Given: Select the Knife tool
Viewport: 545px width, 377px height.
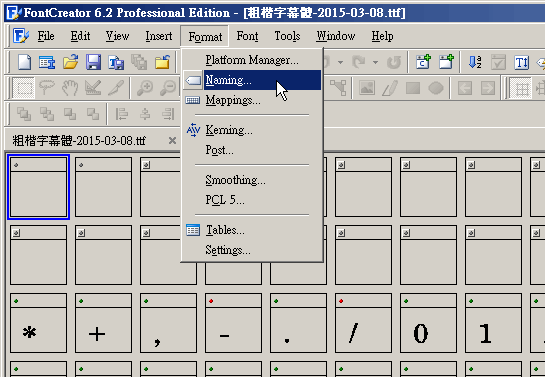Looking at the screenshot, I should click(116, 88).
